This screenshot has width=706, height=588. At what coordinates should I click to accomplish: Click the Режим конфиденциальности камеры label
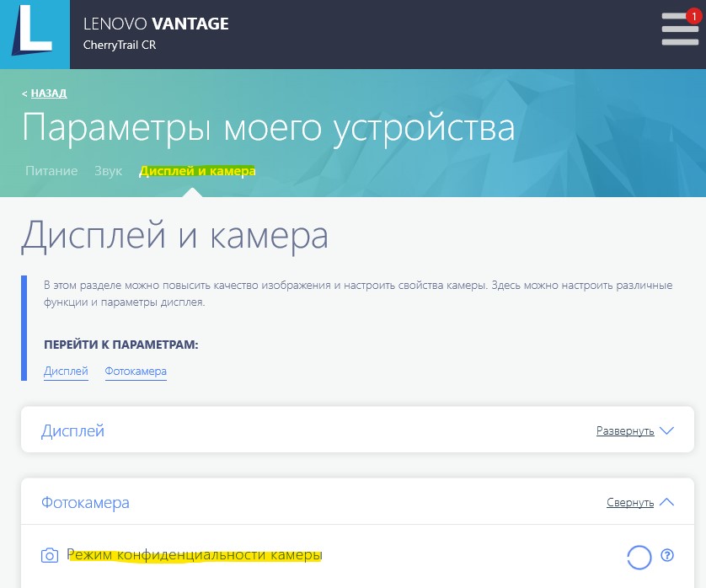coord(195,554)
